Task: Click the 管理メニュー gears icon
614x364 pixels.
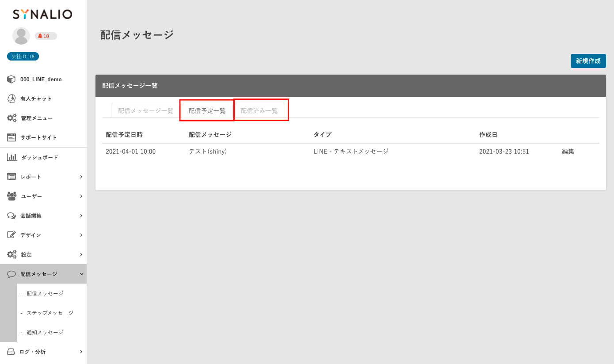Action: pos(12,118)
